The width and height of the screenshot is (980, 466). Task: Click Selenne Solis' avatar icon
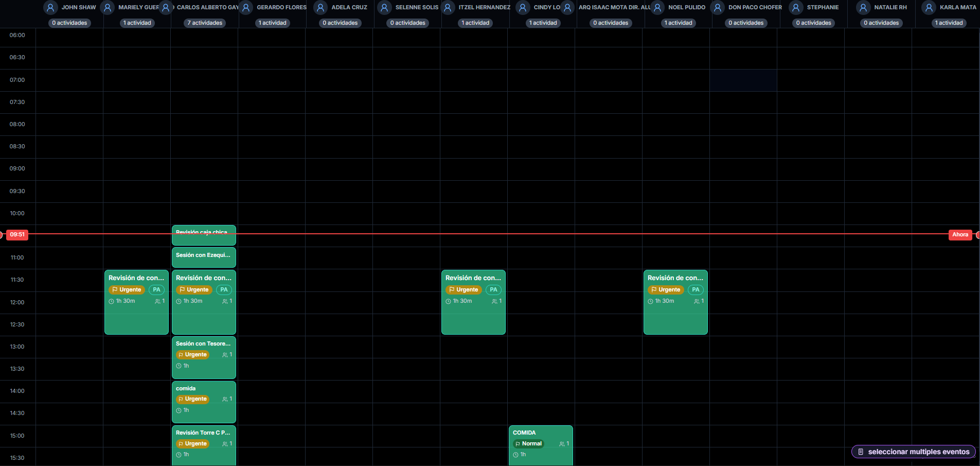(x=384, y=8)
